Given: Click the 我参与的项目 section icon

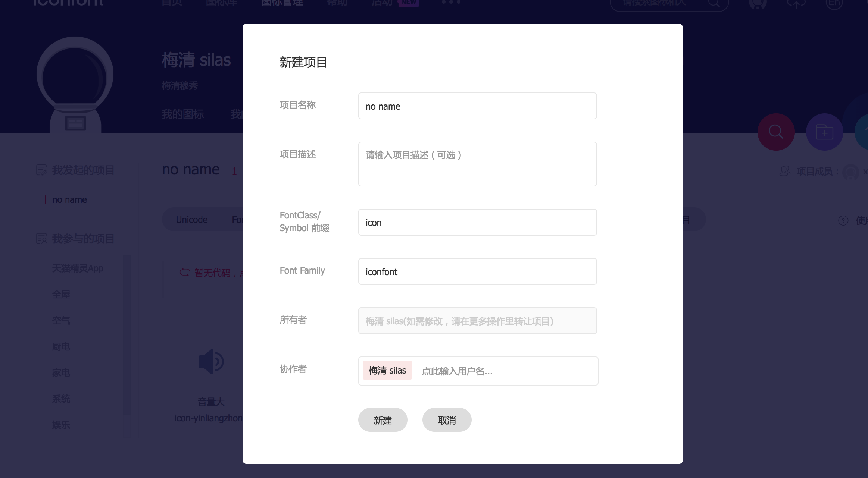Looking at the screenshot, I should [41, 239].
